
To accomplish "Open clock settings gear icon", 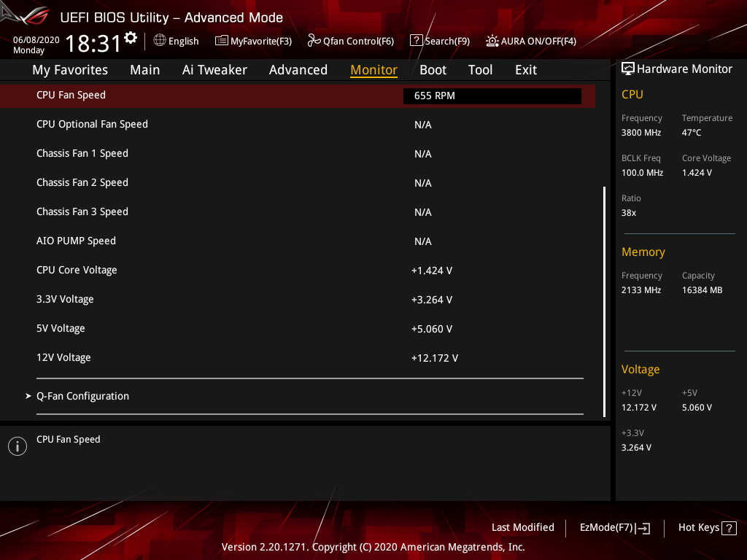I will 131,38.
